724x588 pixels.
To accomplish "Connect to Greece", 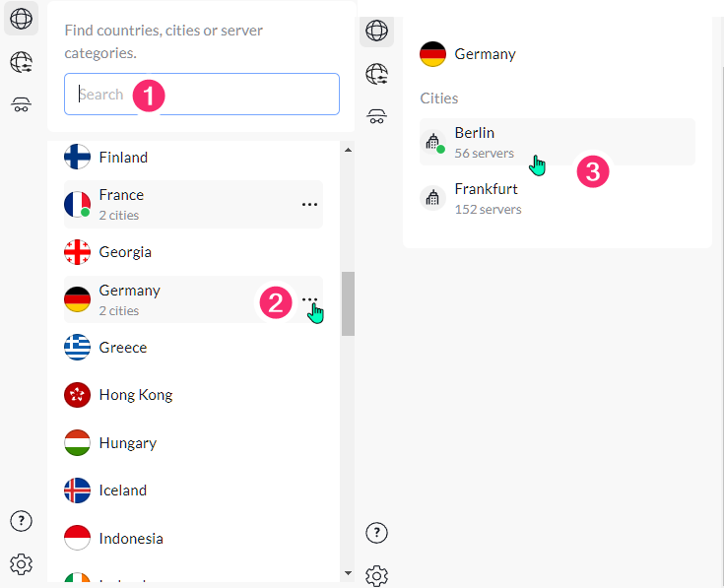I will (123, 348).
